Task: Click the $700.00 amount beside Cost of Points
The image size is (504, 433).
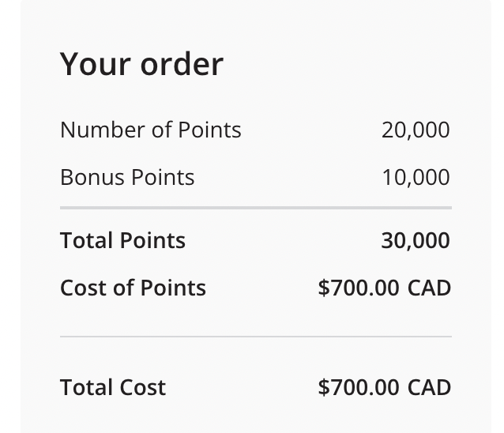Action: 359,288
